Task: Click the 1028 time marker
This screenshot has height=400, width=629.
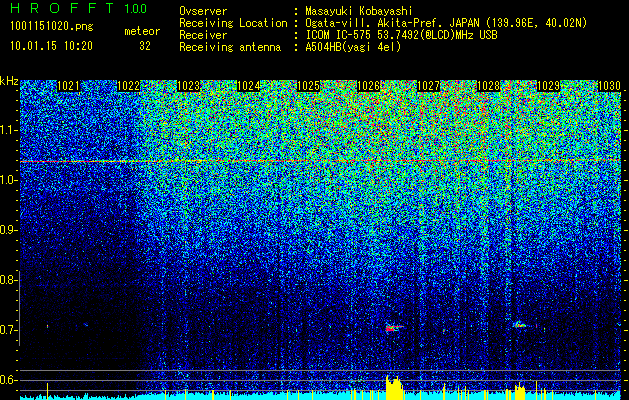Action: point(488,86)
